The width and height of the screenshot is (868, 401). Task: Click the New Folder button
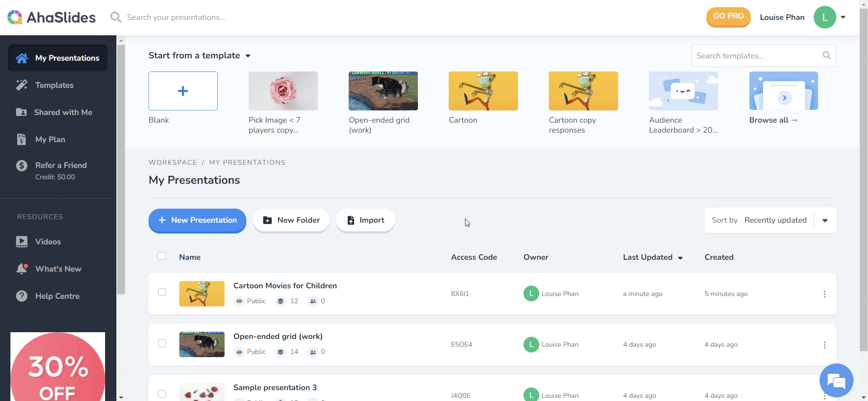(x=291, y=220)
